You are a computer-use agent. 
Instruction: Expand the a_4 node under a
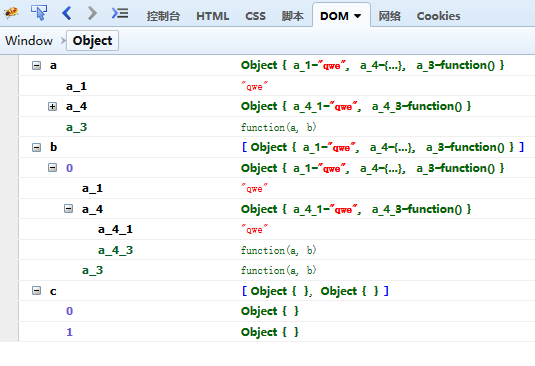pos(52,106)
